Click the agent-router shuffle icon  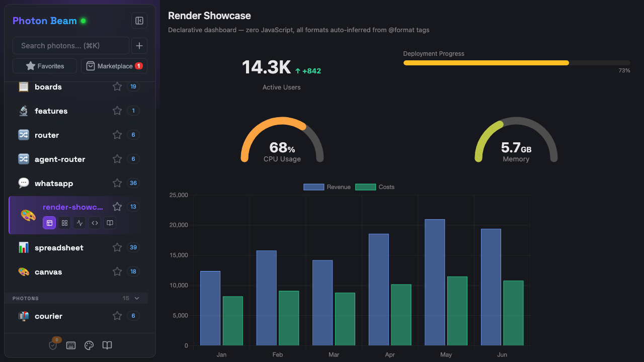pyautogui.click(x=24, y=159)
